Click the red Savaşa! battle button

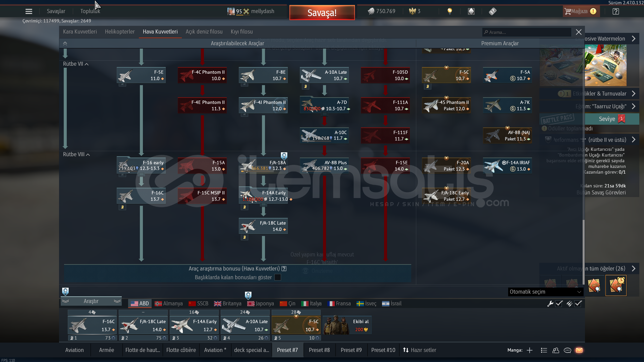click(x=322, y=13)
